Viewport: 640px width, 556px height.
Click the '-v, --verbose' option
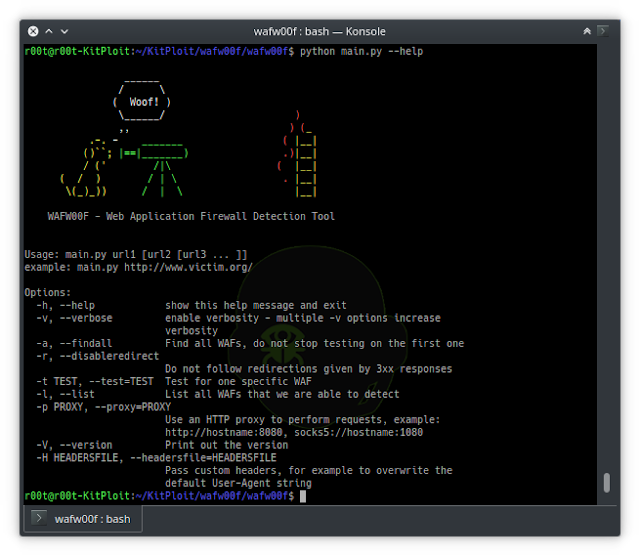[x=74, y=318]
